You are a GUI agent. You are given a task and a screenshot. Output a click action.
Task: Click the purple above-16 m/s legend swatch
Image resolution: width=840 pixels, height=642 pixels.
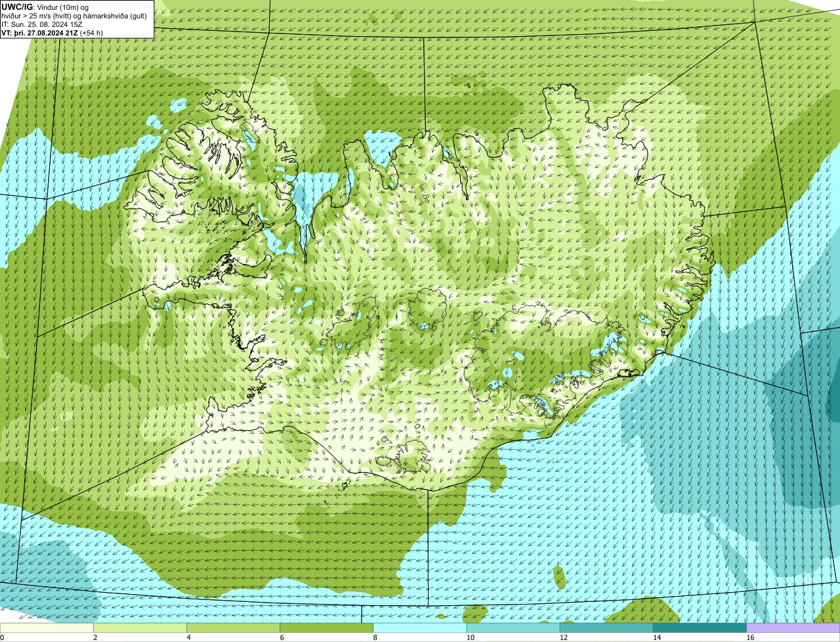pyautogui.click(x=793, y=628)
